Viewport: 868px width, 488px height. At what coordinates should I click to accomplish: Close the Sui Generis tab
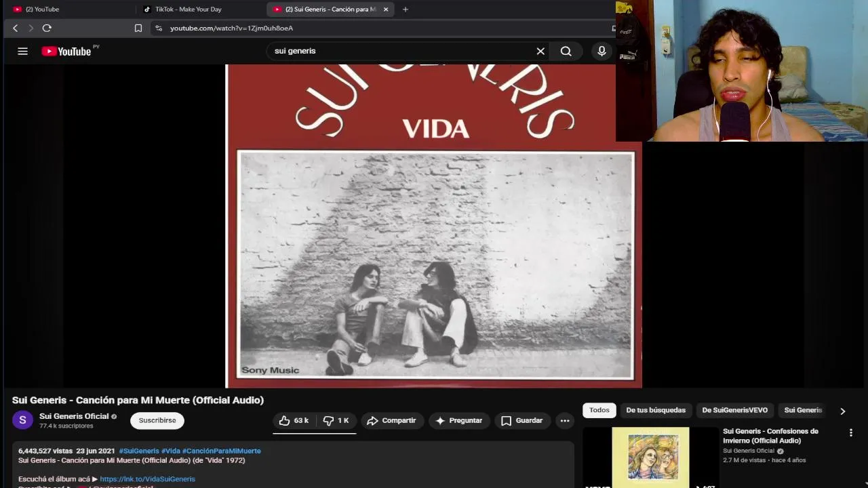coord(386,9)
